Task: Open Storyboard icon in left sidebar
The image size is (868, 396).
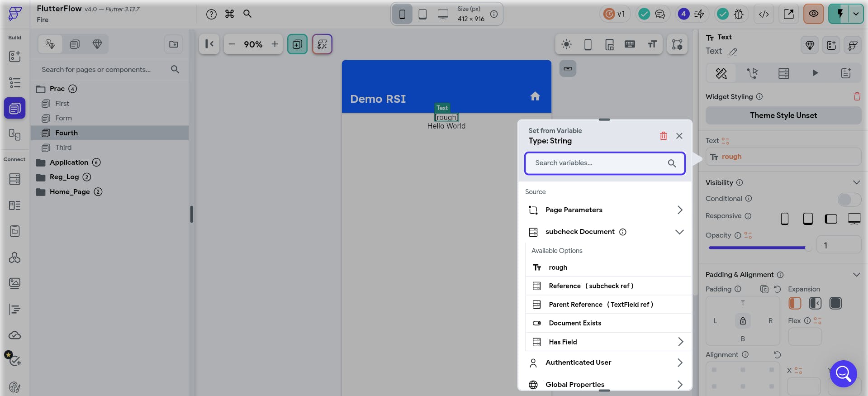Action: (x=14, y=134)
